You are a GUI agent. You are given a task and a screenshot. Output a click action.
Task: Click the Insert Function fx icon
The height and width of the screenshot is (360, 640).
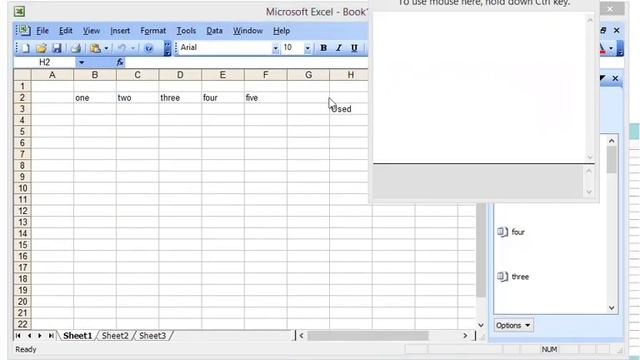point(120,62)
